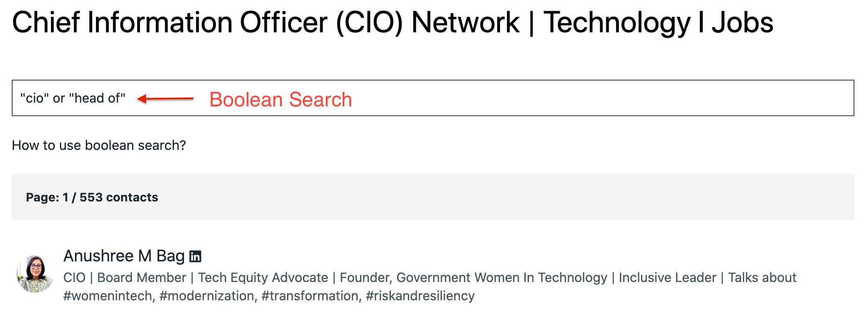The width and height of the screenshot is (868, 312).
Task: Click the name Anushree M Bag
Action: tap(124, 256)
